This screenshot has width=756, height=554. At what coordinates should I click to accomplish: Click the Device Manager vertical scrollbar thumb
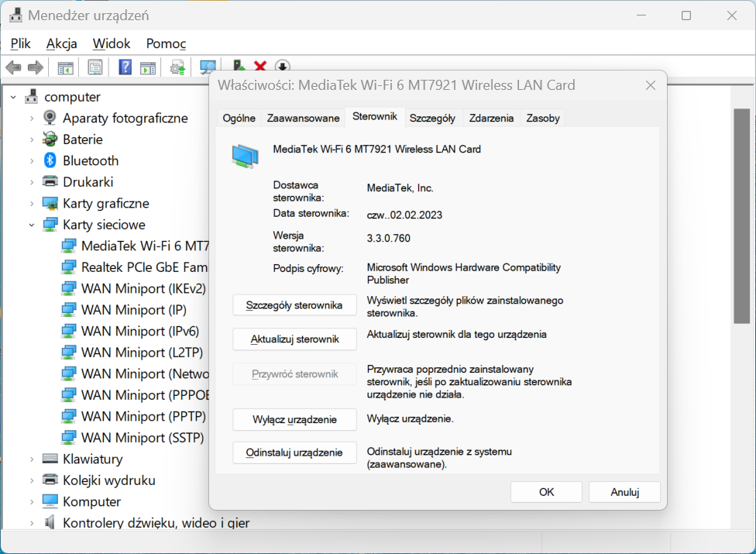[741, 216]
